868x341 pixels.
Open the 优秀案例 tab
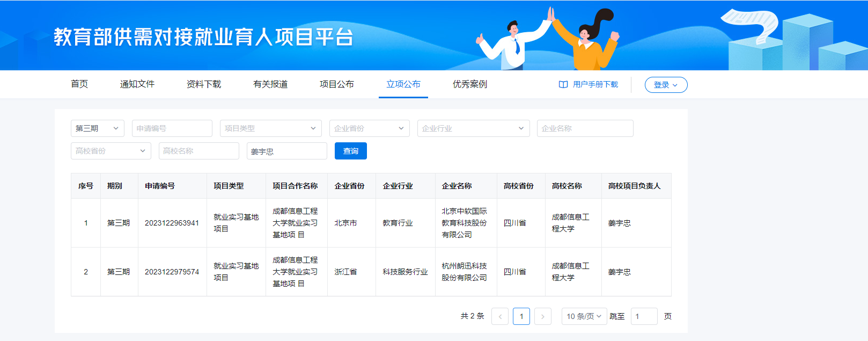point(470,84)
